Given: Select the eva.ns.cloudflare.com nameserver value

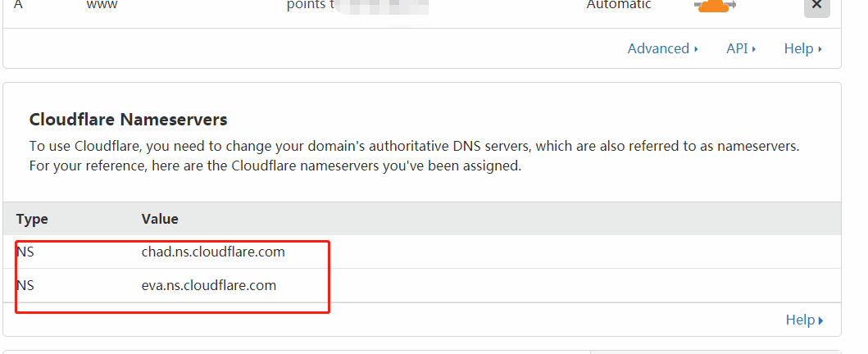Looking at the screenshot, I should (x=209, y=285).
